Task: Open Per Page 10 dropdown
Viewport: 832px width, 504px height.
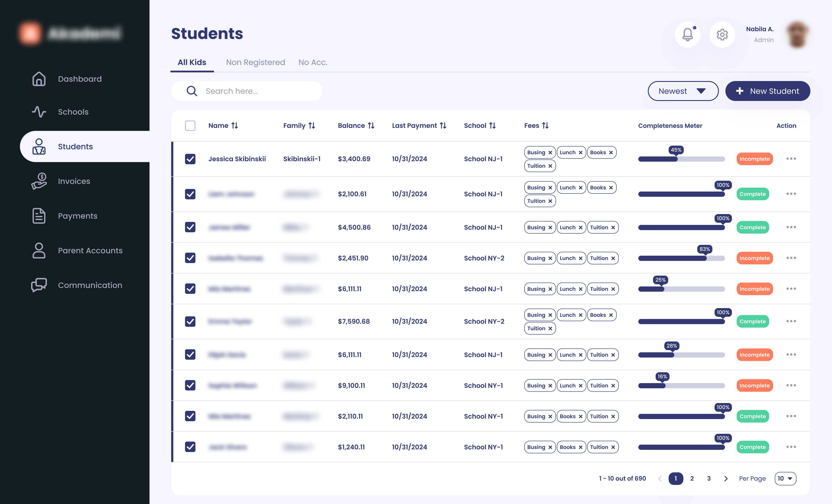Action: click(785, 478)
